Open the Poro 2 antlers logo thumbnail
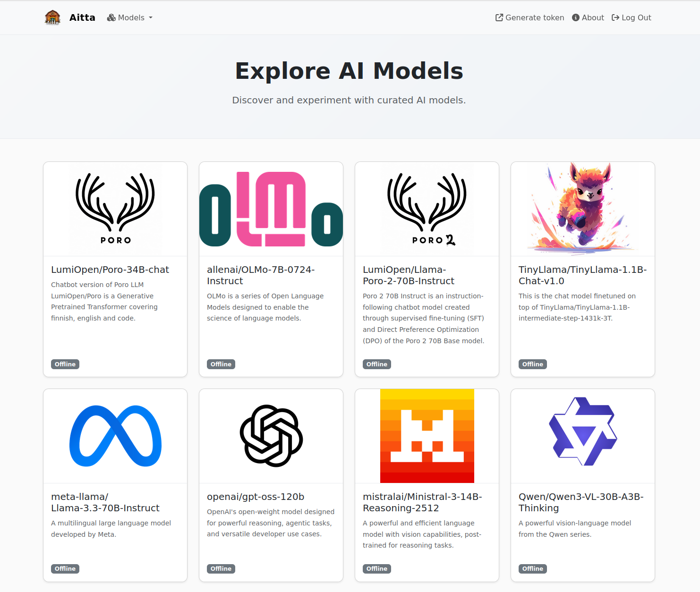The height and width of the screenshot is (592, 700). [427, 209]
